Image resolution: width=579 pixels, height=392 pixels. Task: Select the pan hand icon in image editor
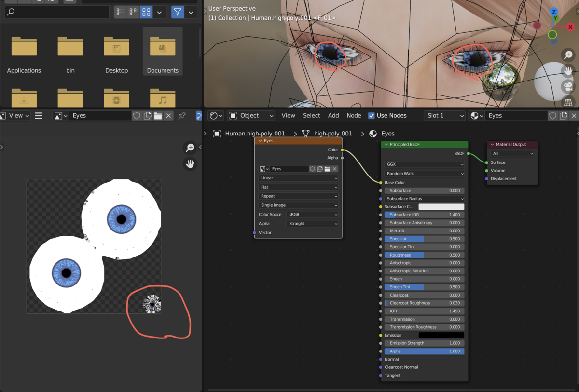point(190,164)
